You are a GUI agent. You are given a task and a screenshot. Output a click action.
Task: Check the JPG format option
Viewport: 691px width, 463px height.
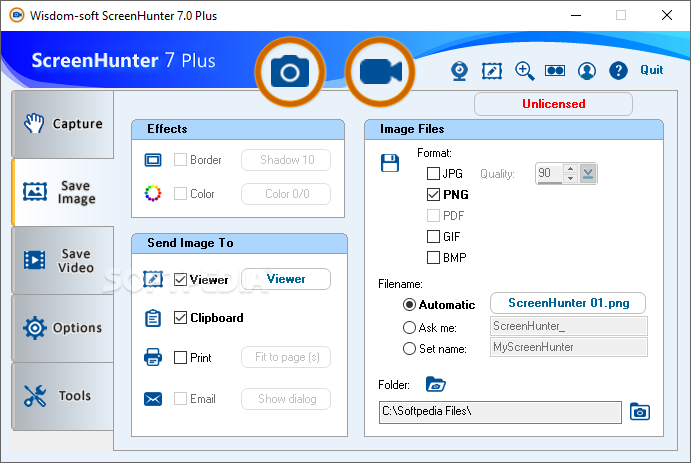[433, 174]
